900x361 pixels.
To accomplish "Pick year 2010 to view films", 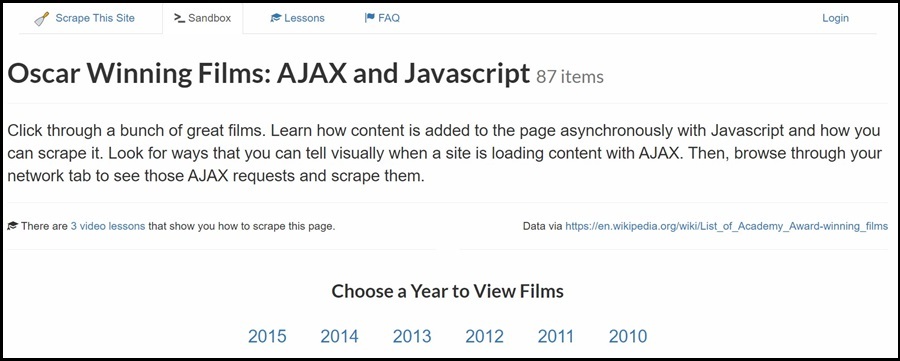I will pos(628,336).
